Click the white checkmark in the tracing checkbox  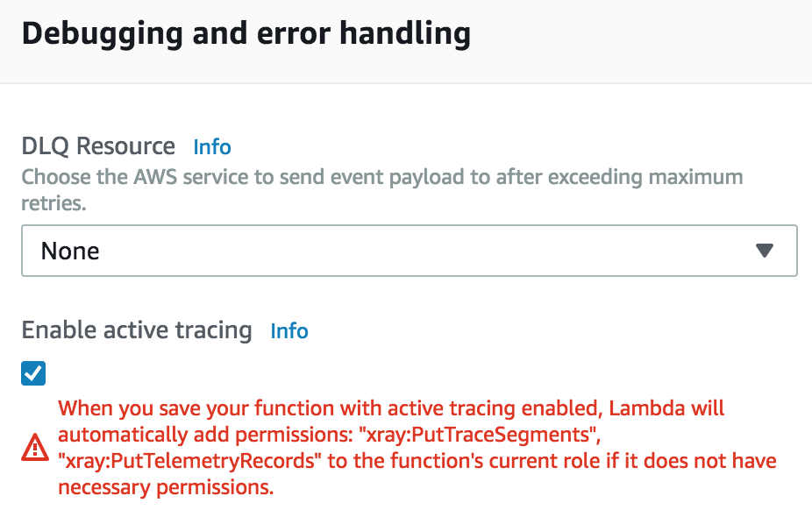(33, 373)
